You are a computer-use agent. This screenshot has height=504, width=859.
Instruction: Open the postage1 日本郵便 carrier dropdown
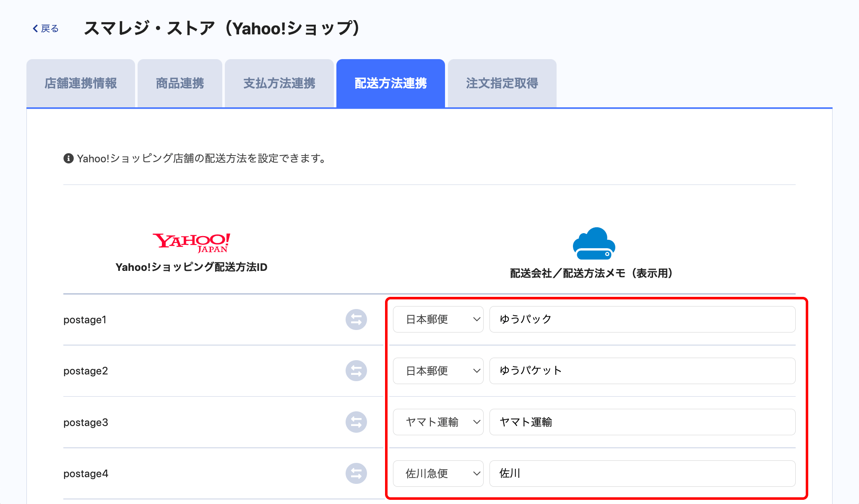(438, 320)
